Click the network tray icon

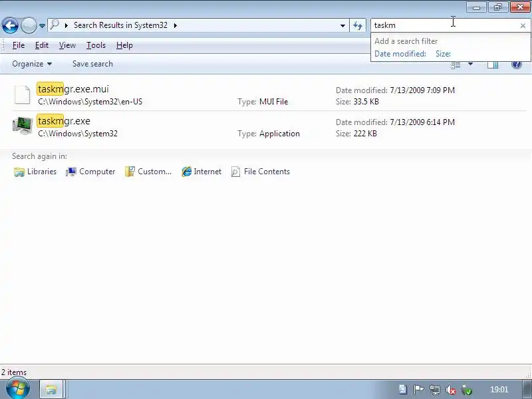[435, 390]
